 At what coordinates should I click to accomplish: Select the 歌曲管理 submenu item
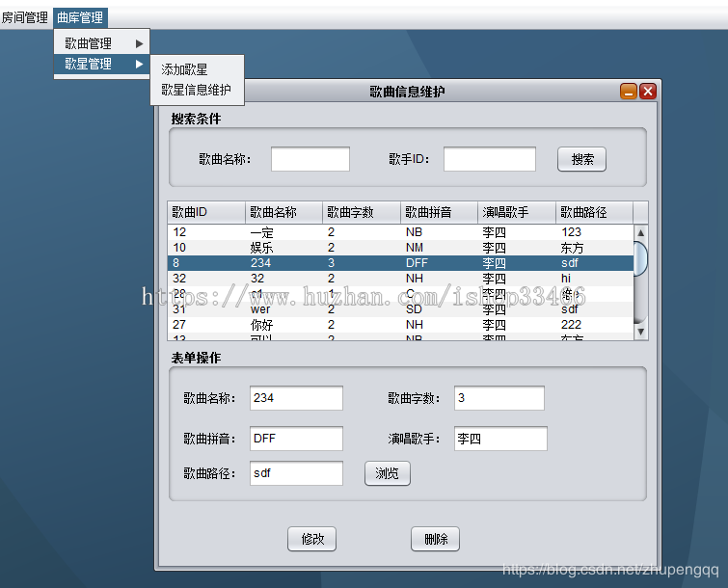pyautogui.click(x=101, y=43)
